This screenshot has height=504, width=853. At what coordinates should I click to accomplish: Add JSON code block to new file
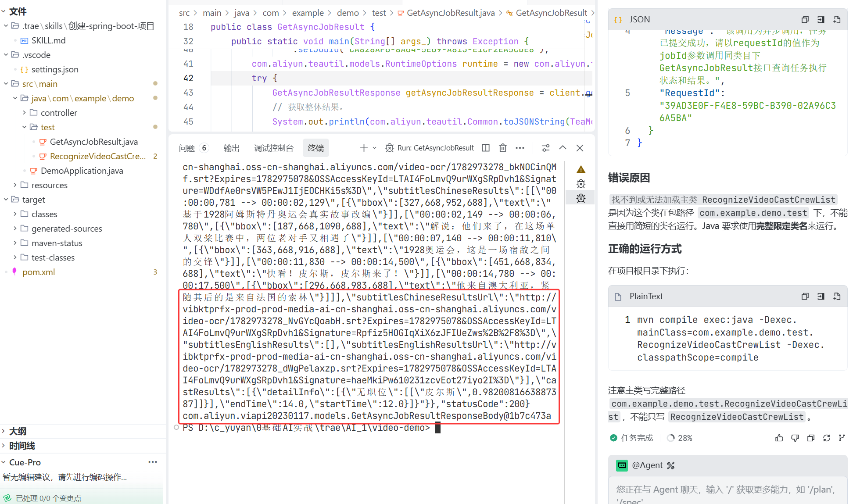click(837, 20)
